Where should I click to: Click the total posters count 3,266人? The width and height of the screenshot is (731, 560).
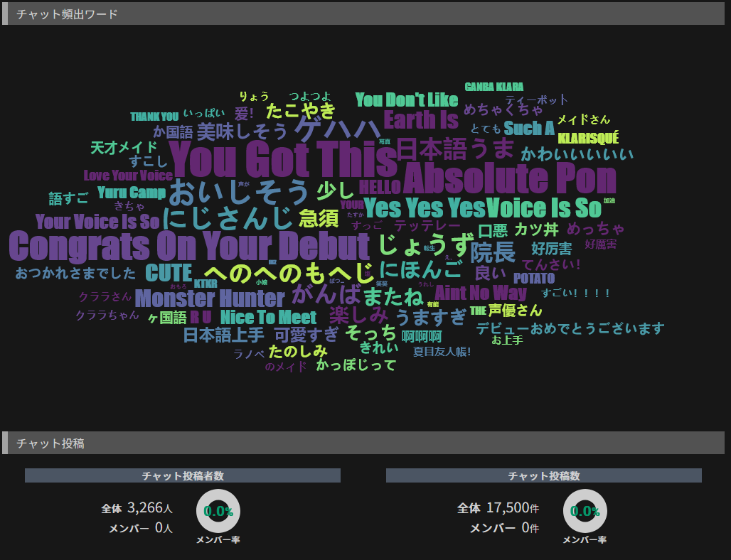pos(150,508)
